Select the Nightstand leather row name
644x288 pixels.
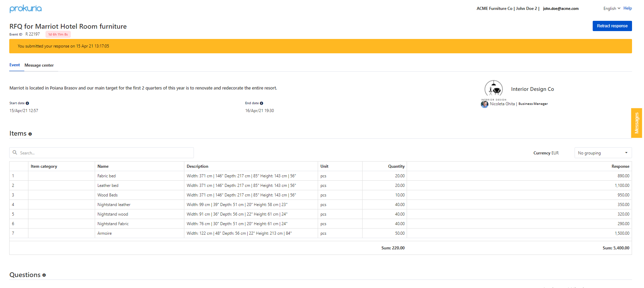tap(114, 205)
